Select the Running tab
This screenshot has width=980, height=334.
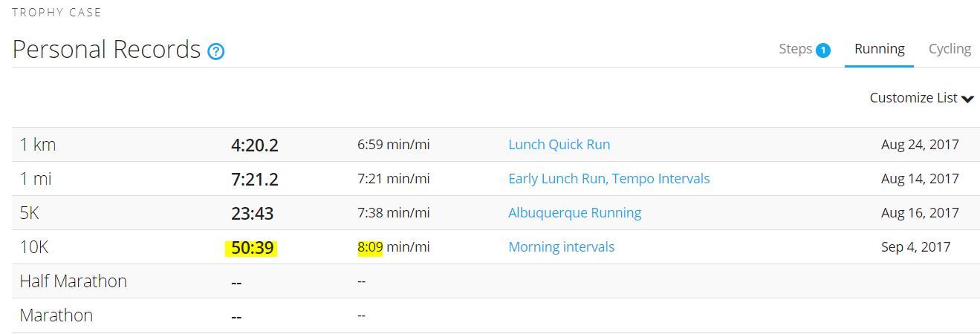879,49
